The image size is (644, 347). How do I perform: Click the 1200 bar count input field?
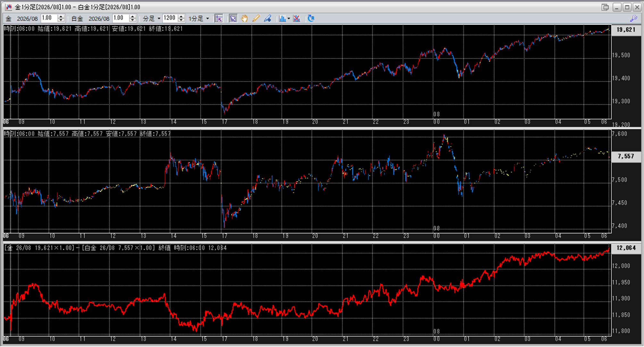[169, 18]
